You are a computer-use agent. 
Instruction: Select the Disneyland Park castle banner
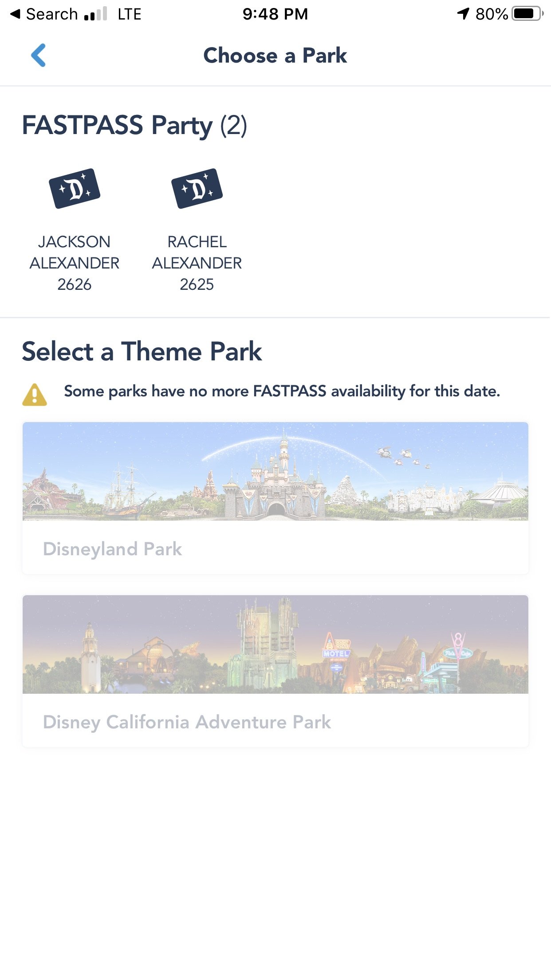275,471
